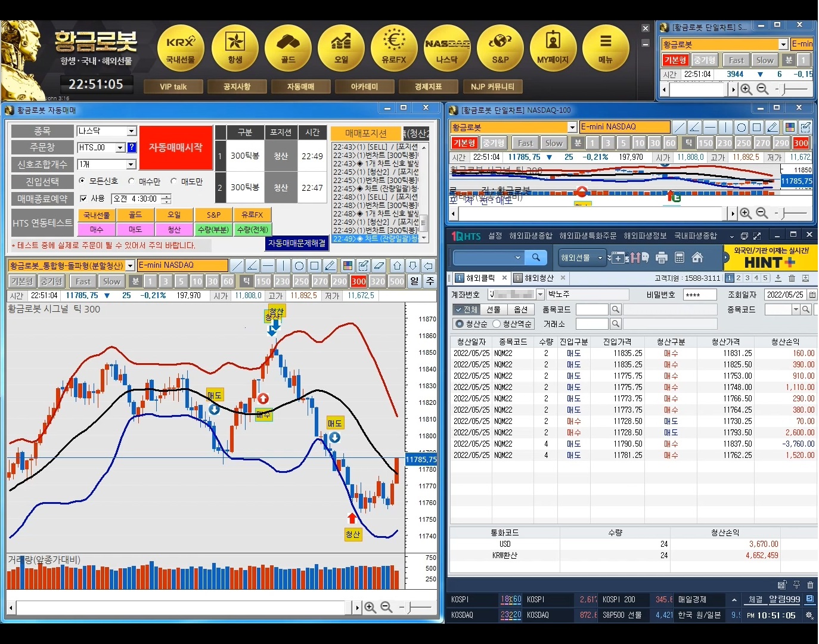This screenshot has height=644, width=819.
Task: Expand the search box dropdown in HTS toolbar
Action: [517, 257]
